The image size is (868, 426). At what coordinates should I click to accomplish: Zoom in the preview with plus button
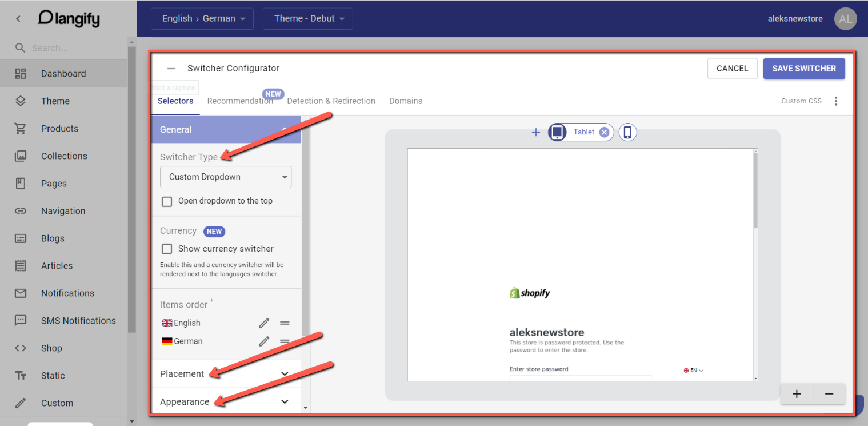797,394
